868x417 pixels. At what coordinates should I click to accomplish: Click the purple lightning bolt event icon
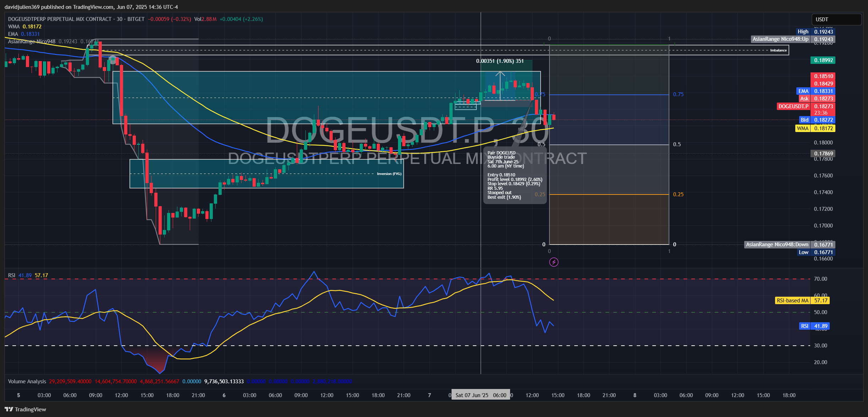click(554, 262)
